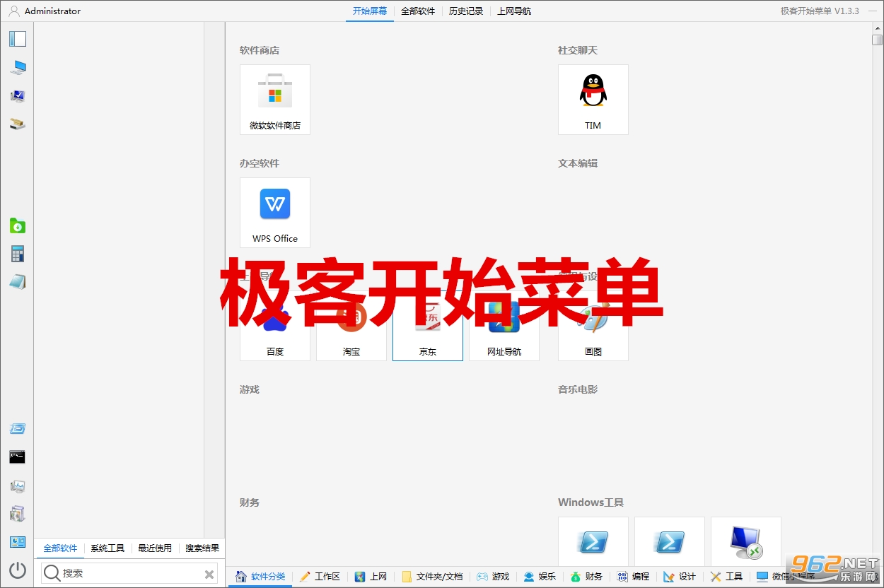The image size is (884, 588).
Task: Open the 设计 bottom tab
Action: 680,577
